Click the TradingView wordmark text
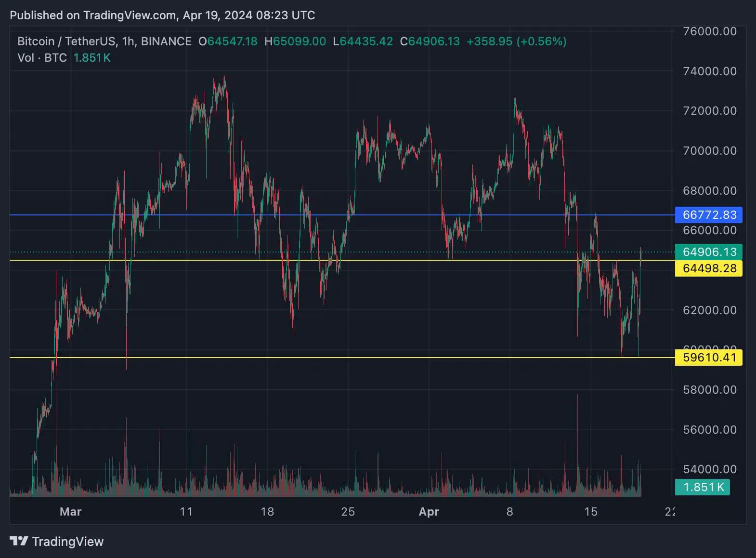Screen dimensions: 756x558 (67, 542)
